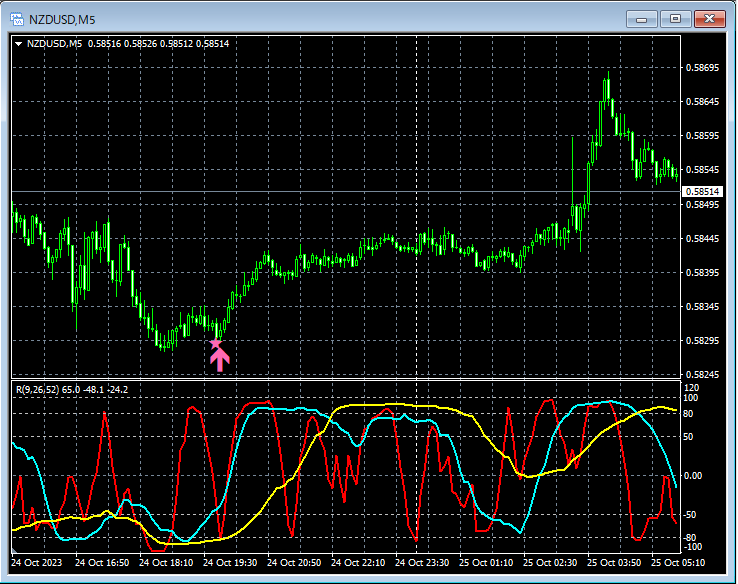Click the 25 Oct 03:50 time label
Viewport: 738px width, 584px height.
point(614,563)
